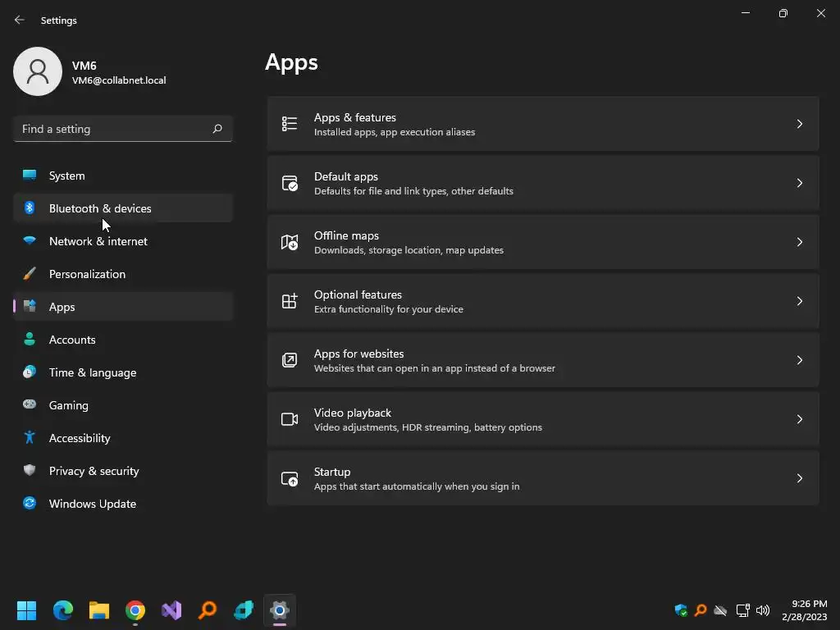Click the System monitor icon in sidebar
Screen dimensions: 840x630
point(30,176)
